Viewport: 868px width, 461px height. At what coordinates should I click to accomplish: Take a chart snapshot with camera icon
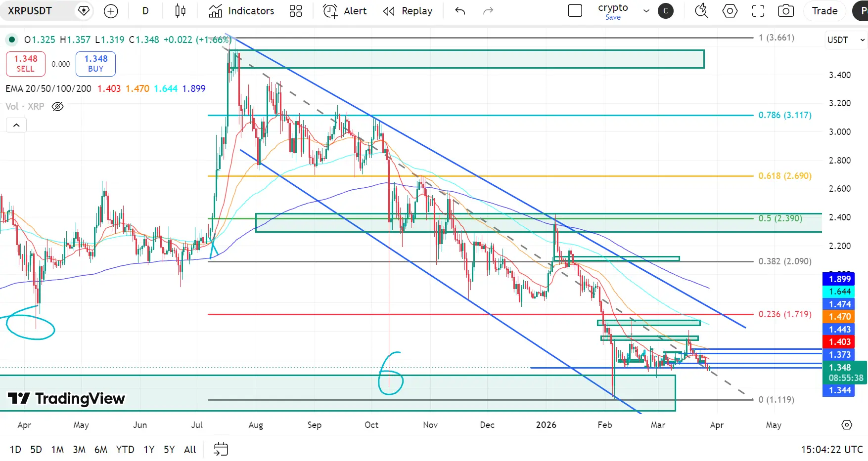[x=786, y=11]
